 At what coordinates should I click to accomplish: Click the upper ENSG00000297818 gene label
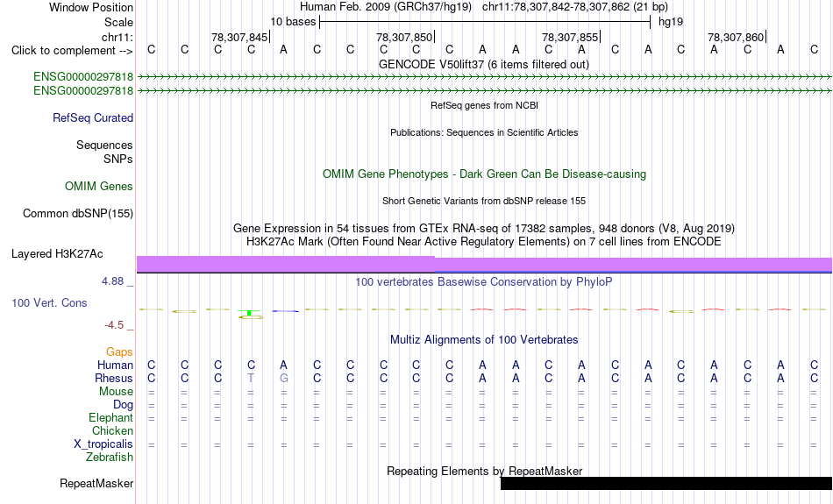[83, 77]
